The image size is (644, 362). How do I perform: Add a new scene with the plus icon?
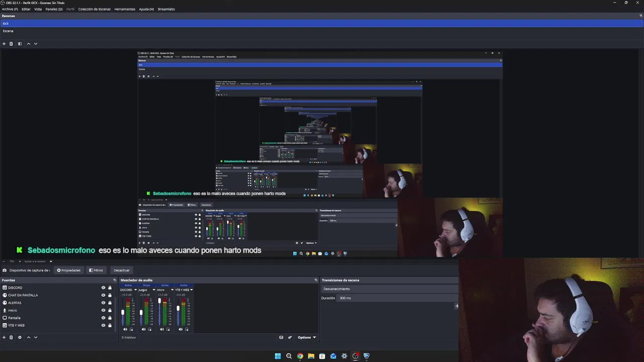pyautogui.click(x=4, y=44)
